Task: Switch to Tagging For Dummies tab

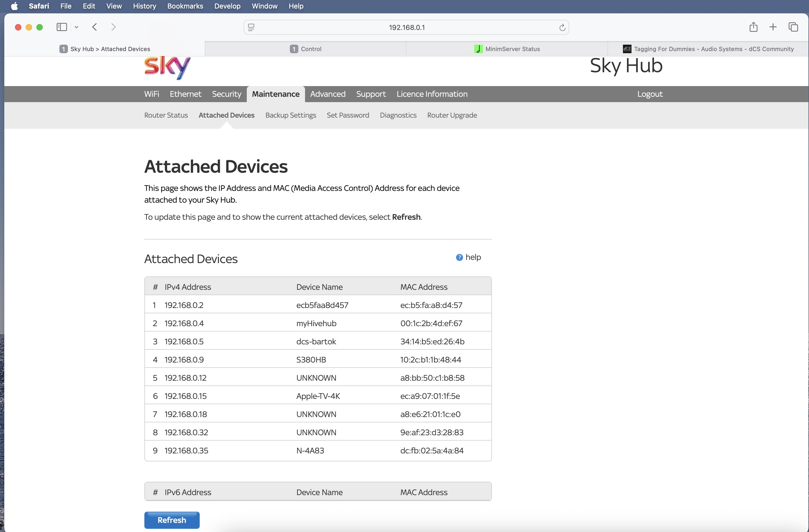Action: point(708,49)
